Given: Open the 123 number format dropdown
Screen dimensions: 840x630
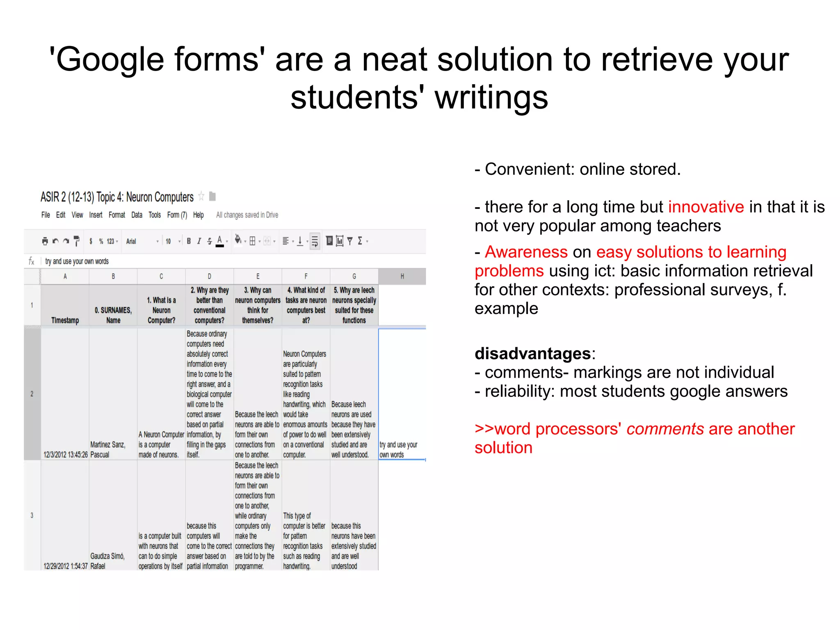Looking at the screenshot, I should tap(112, 241).
